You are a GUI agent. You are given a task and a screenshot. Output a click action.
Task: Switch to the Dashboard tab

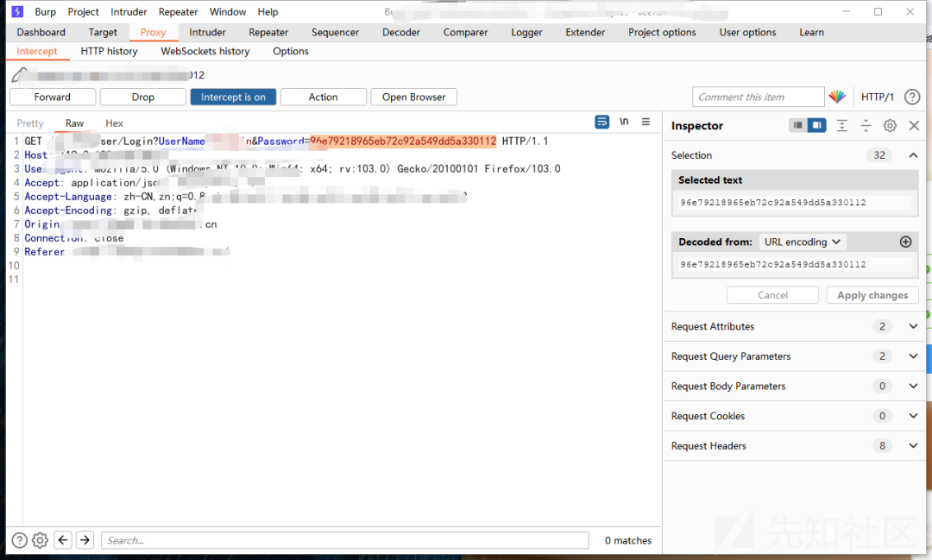tap(41, 32)
